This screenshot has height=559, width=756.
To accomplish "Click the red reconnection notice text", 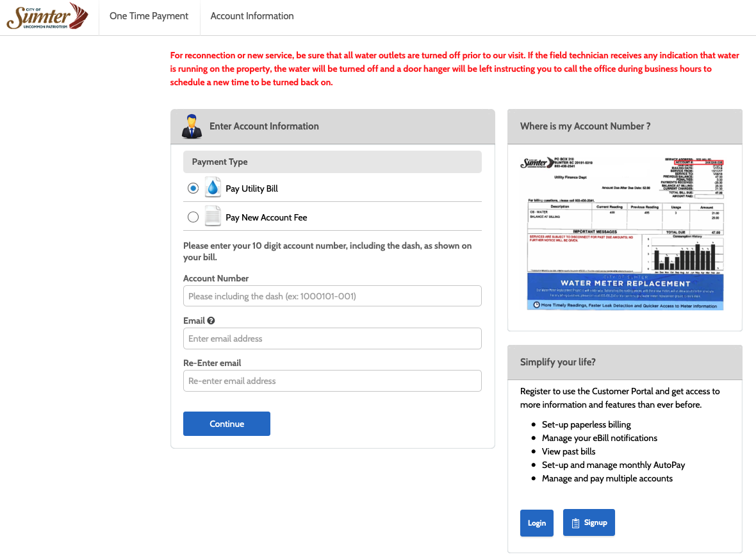I will click(x=455, y=69).
